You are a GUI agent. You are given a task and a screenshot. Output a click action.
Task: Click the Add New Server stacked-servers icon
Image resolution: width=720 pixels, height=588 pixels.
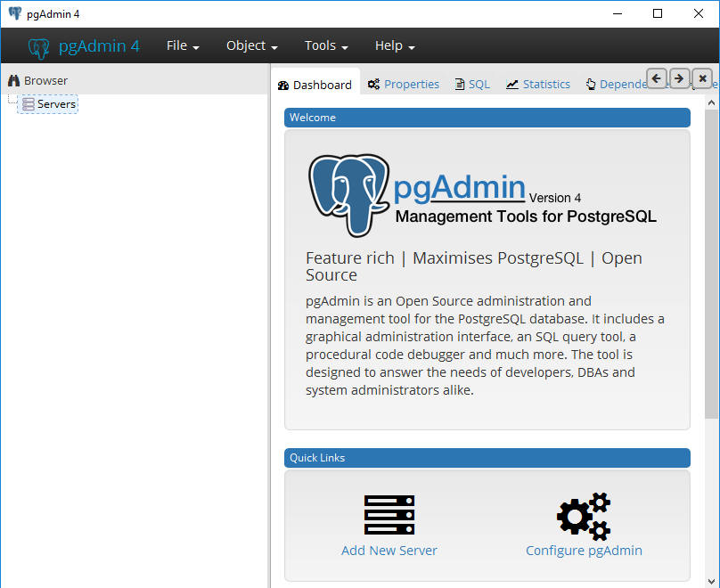pyautogui.click(x=389, y=515)
